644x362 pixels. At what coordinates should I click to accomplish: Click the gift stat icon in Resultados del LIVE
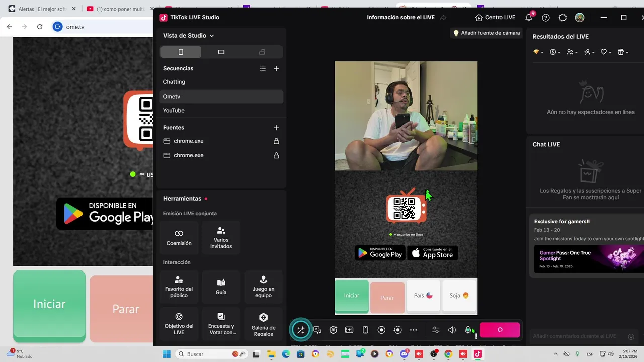(621, 52)
